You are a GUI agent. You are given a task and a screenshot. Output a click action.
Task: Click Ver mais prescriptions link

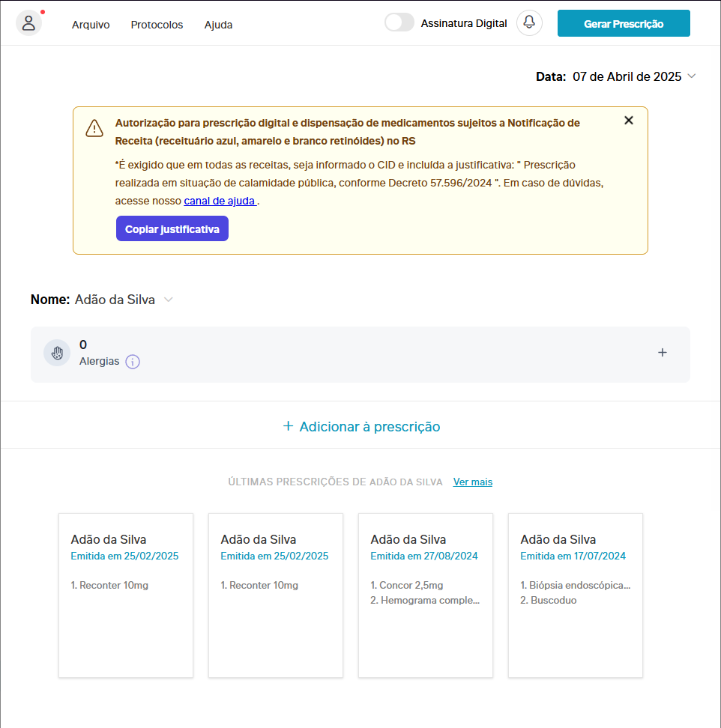(x=473, y=482)
